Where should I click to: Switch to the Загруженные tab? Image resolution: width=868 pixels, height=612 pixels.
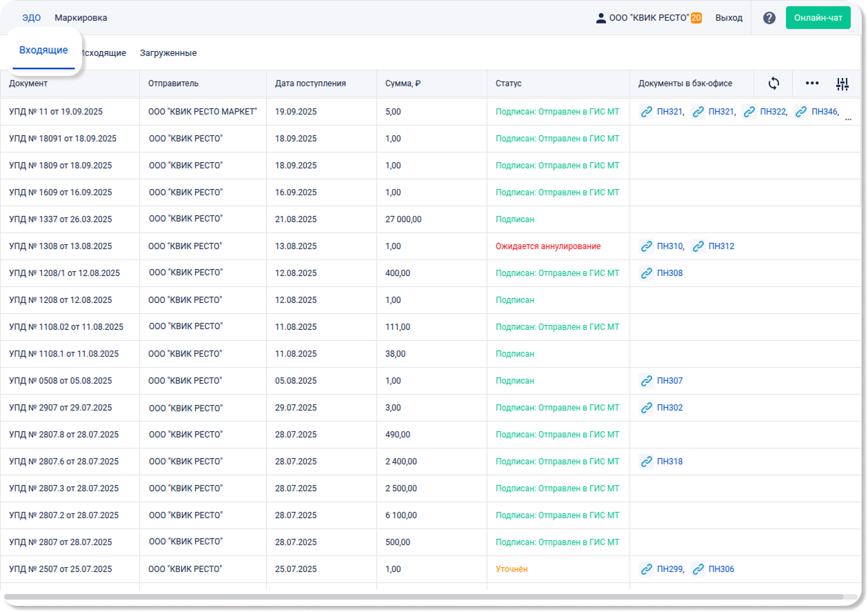tap(168, 53)
